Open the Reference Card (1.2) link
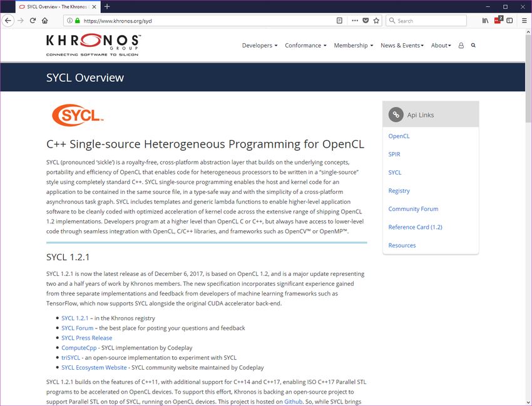Viewport: 532px width, 406px height. [416, 227]
